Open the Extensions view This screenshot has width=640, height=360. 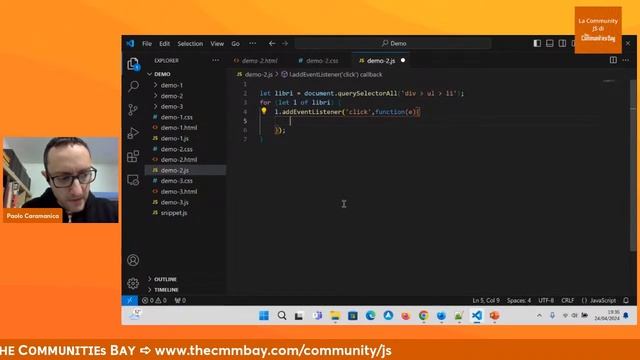point(133,156)
